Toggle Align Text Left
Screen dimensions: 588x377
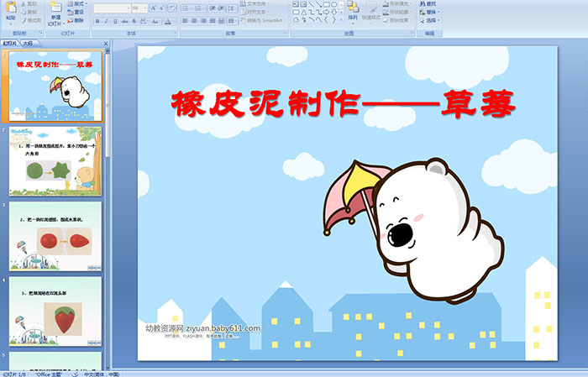pos(186,21)
